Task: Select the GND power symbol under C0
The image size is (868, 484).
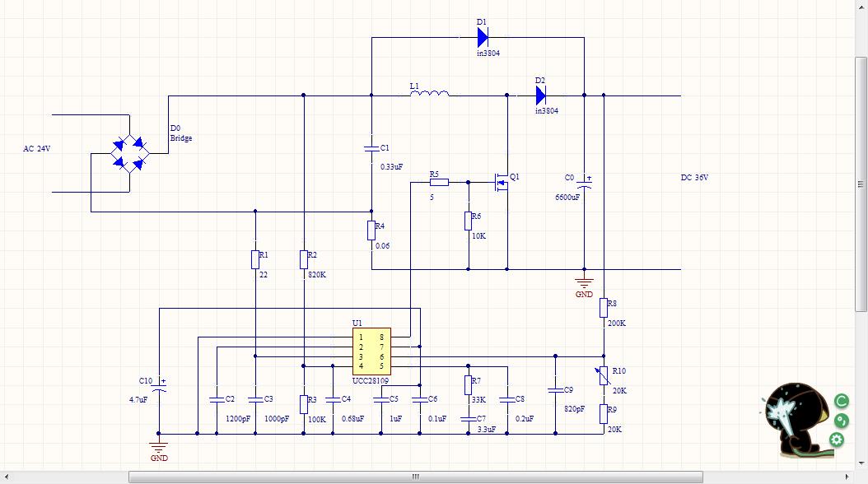Action: coord(584,285)
